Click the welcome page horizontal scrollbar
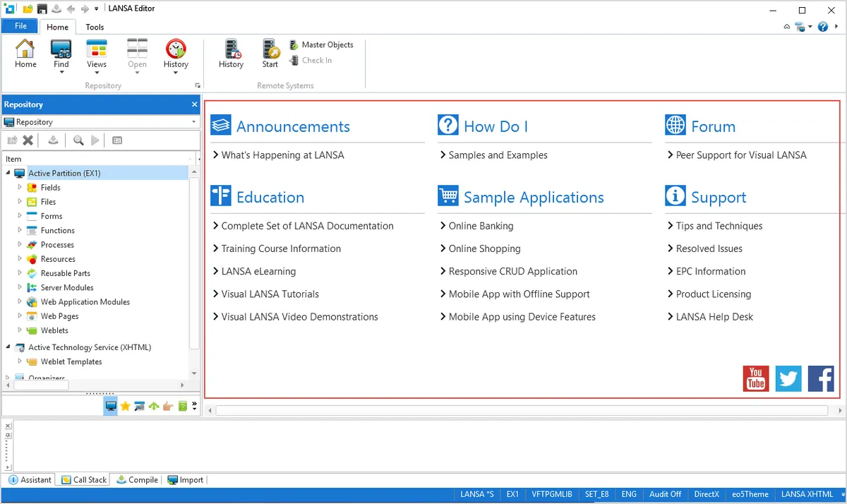The width and height of the screenshot is (847, 504). [522, 410]
